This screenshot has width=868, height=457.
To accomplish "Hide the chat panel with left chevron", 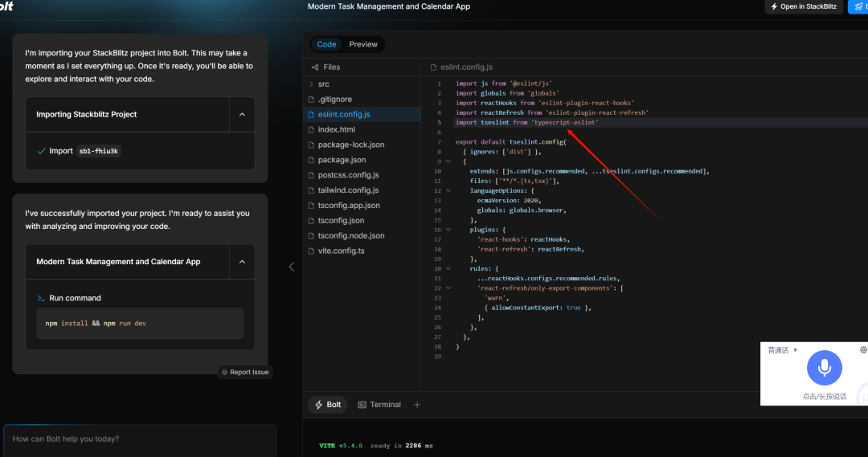I will [x=291, y=267].
